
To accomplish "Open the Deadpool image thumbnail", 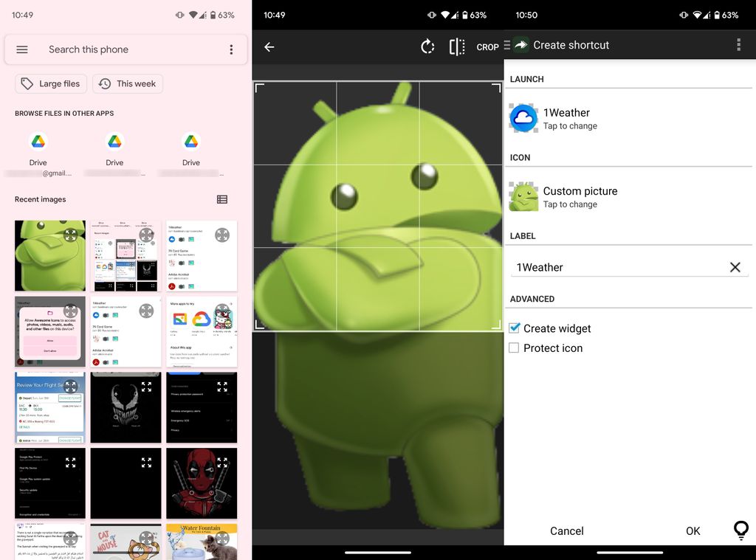I will (202, 483).
